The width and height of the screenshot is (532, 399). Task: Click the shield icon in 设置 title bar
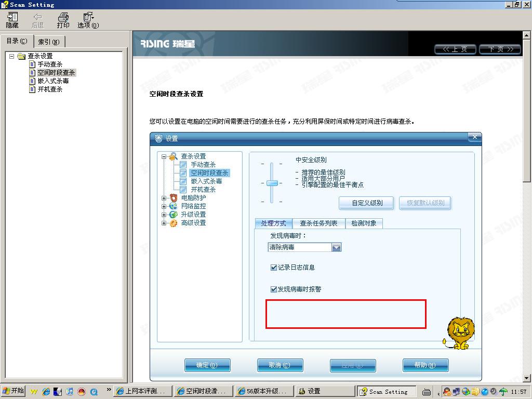click(158, 138)
